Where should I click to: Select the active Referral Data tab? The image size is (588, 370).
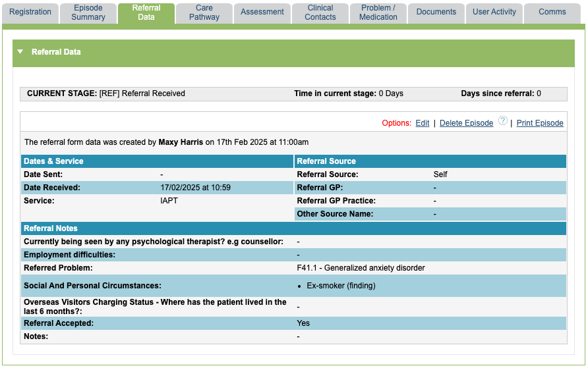click(x=146, y=13)
